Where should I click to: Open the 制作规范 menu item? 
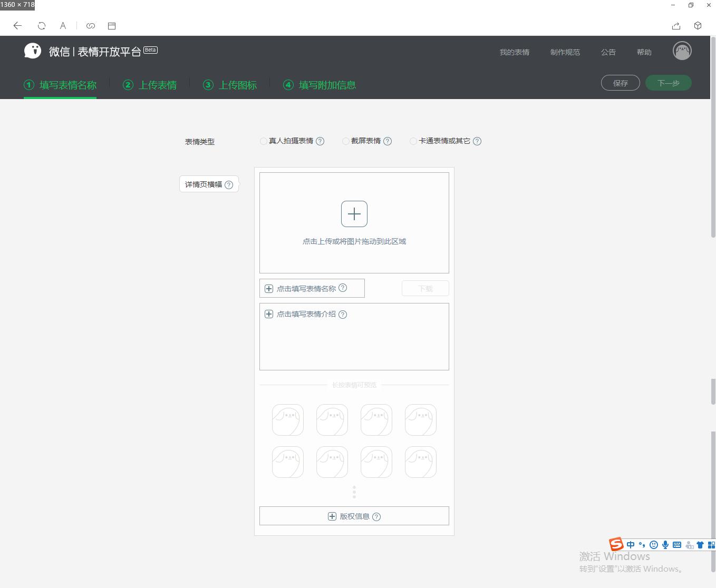click(x=565, y=52)
